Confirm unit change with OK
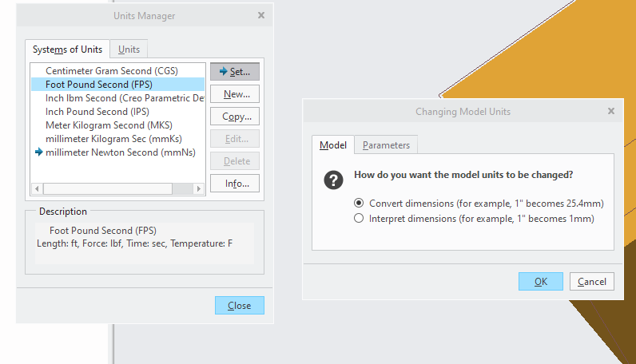 tap(541, 281)
